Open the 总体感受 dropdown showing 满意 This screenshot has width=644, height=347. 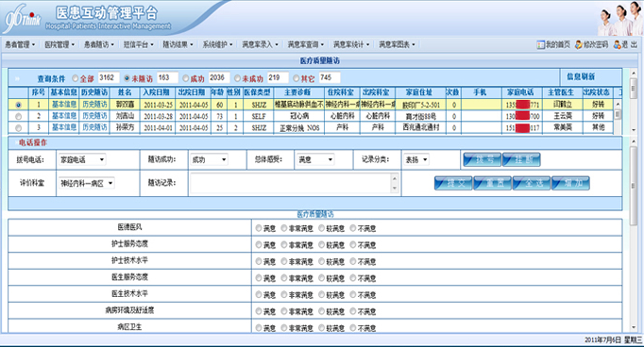(x=315, y=159)
